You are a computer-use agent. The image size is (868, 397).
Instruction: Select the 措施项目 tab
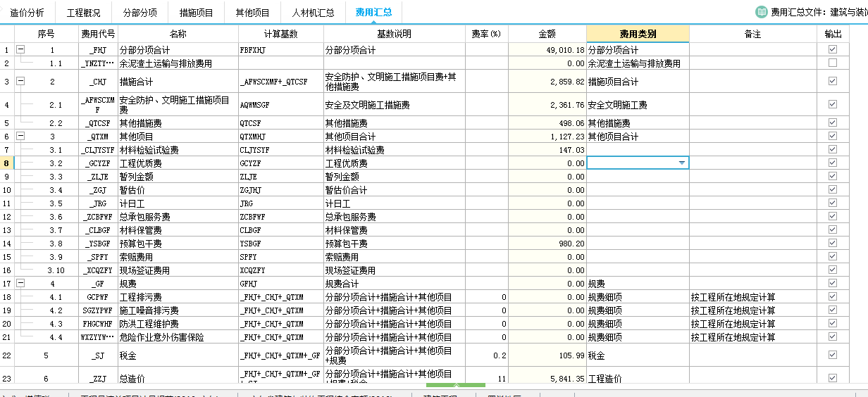click(x=196, y=13)
